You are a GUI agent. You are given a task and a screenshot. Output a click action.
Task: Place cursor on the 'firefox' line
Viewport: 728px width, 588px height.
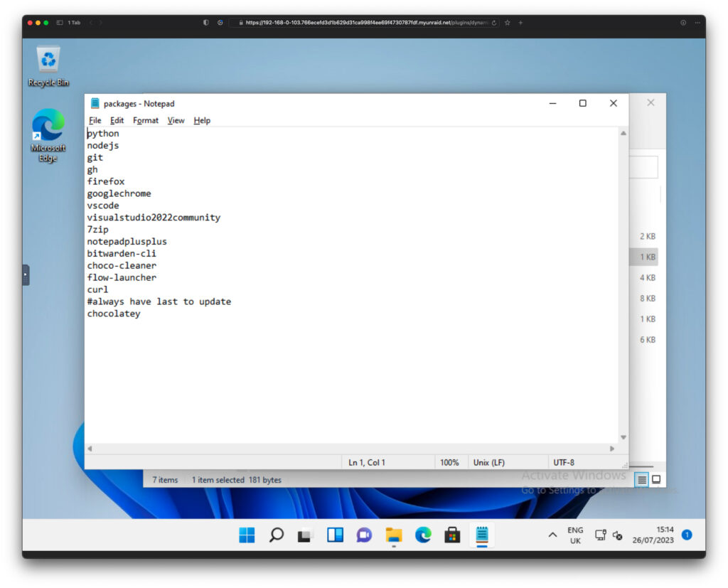click(x=106, y=181)
